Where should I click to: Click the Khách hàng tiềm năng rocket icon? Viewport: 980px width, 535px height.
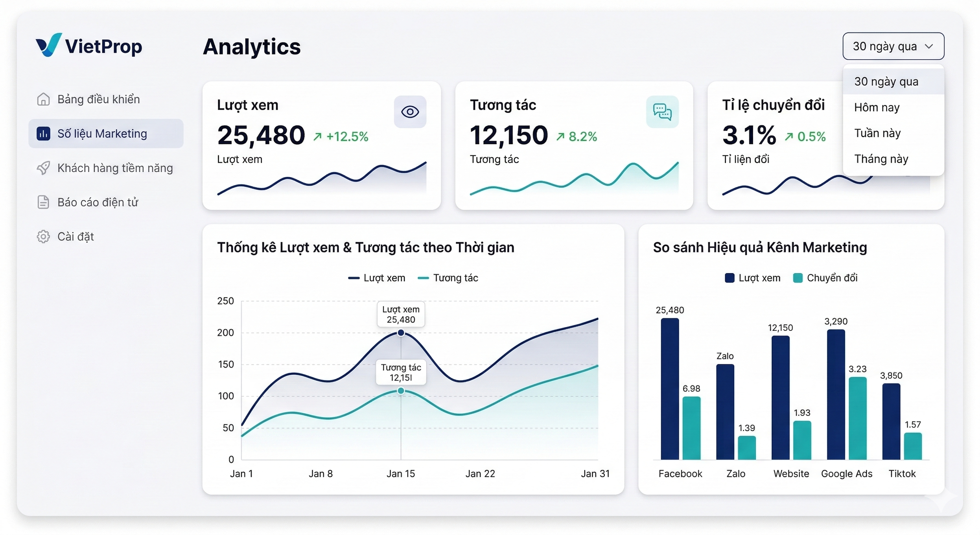coord(43,168)
